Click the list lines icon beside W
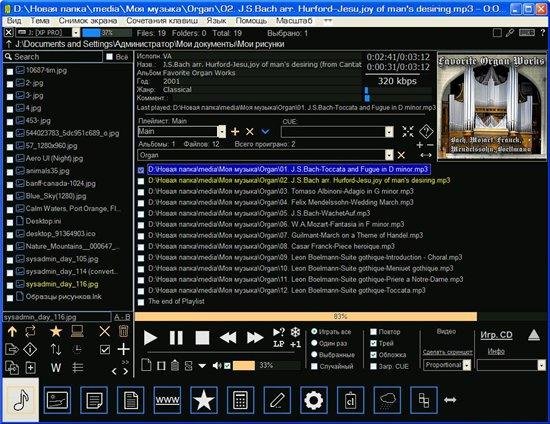Image resolution: width=550 pixels, height=424 pixels. tap(78, 368)
